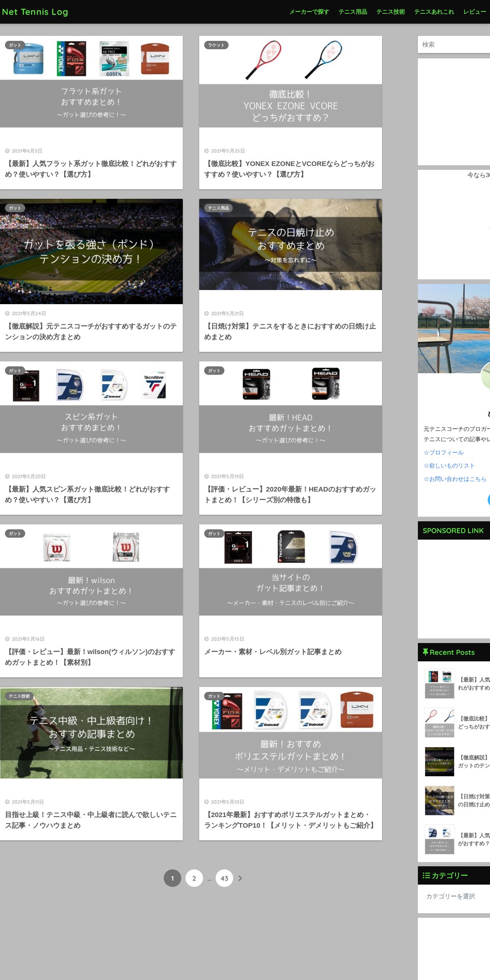The width and height of the screenshot is (490, 980).
Task: Click the 人気フラット系ガット徹底比較 article title
Action: [91, 169]
